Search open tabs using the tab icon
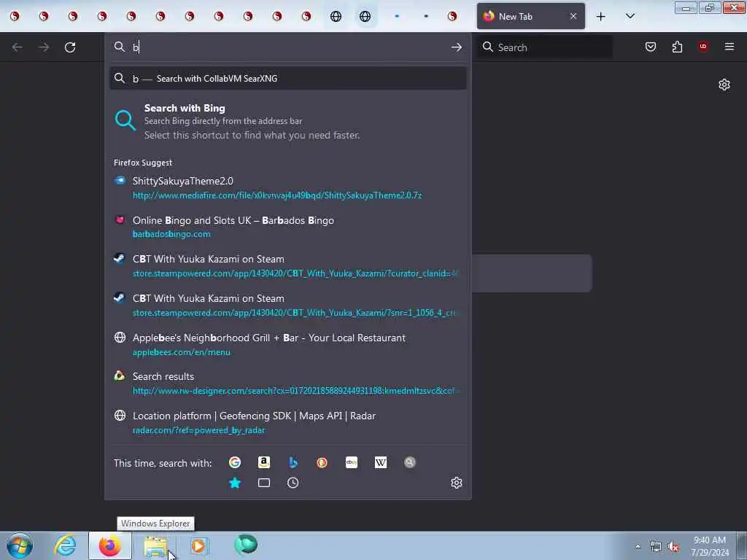This screenshot has width=747, height=560. (264, 483)
